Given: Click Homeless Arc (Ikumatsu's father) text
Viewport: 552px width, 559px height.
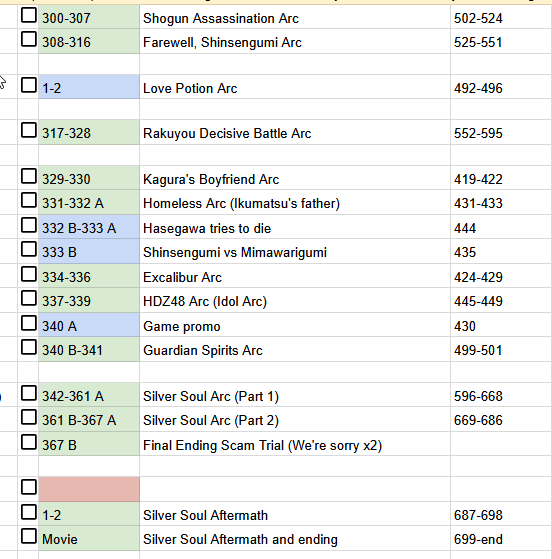Looking at the screenshot, I should pyautogui.click(x=241, y=203).
